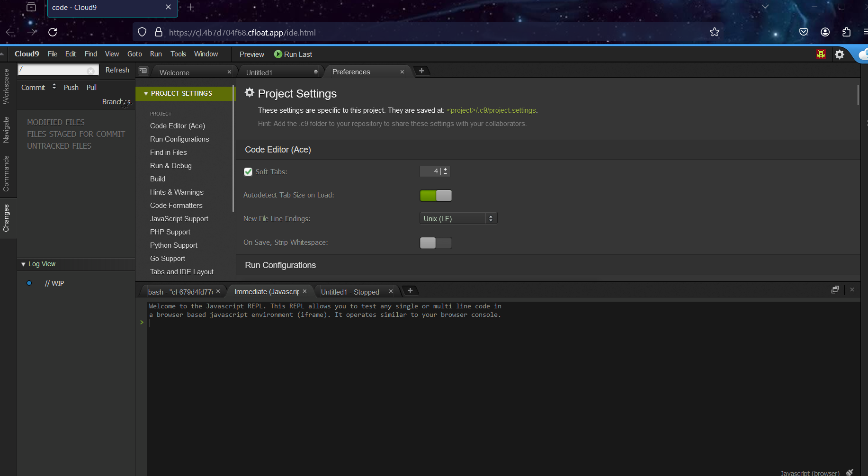Close the bash terminal tab
The width and height of the screenshot is (868, 476).
pos(218,291)
